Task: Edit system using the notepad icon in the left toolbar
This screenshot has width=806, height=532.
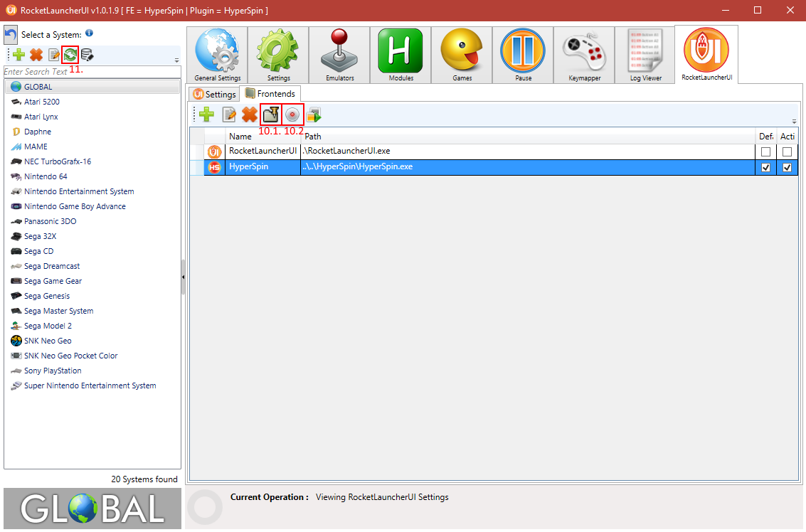Action: coord(53,55)
